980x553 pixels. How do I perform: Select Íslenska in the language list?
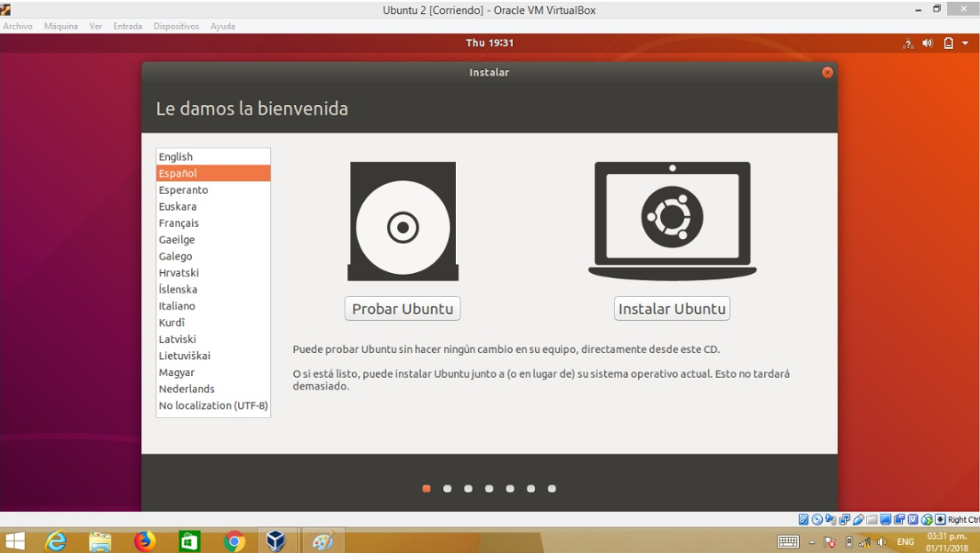(x=213, y=289)
